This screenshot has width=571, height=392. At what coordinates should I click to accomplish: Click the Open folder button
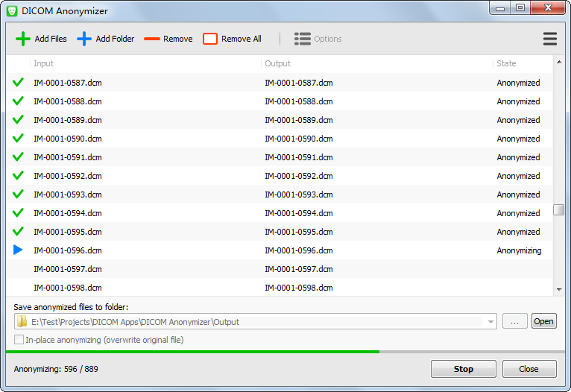coord(543,321)
